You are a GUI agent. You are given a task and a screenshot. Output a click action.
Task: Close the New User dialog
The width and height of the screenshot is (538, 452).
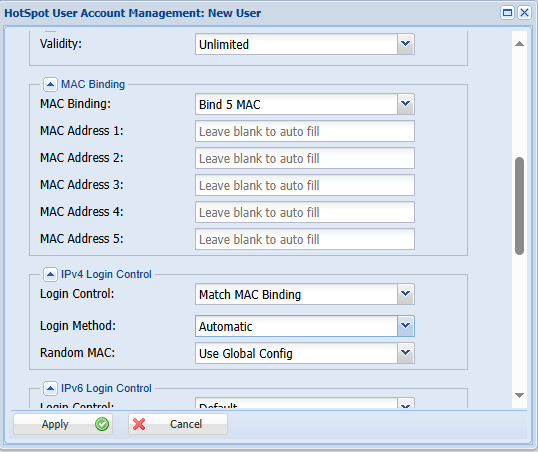(524, 13)
